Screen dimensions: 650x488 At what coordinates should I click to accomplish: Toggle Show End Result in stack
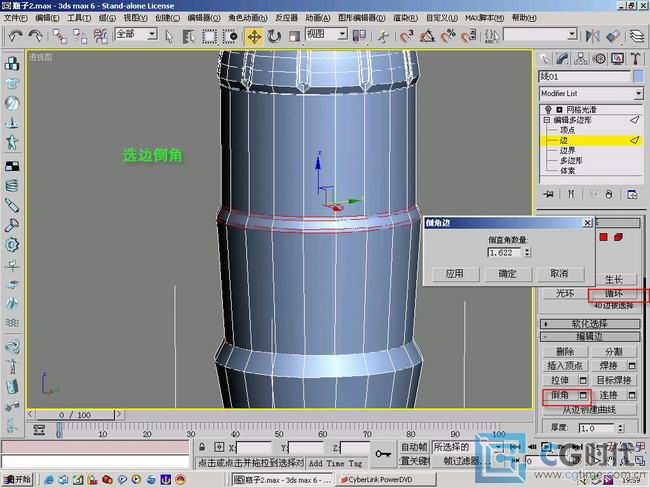tap(571, 194)
